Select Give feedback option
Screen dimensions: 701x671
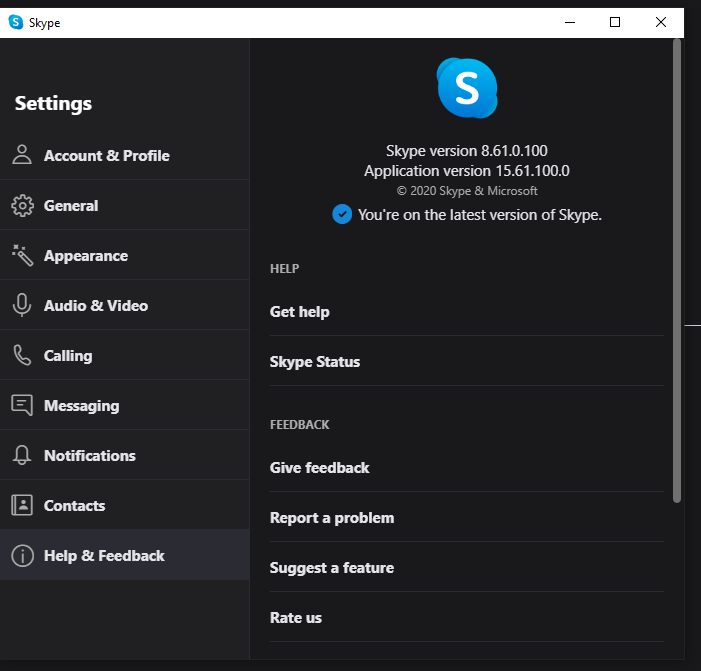coord(320,468)
